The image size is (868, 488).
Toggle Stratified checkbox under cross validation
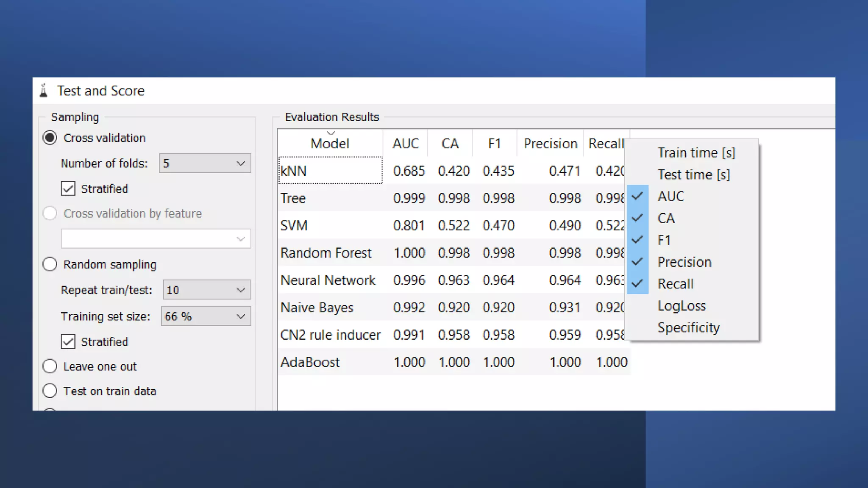[68, 189]
